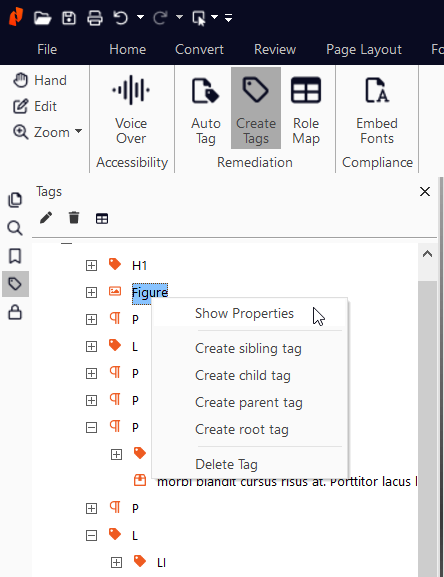Run Auto Tag on the document

coord(206,109)
